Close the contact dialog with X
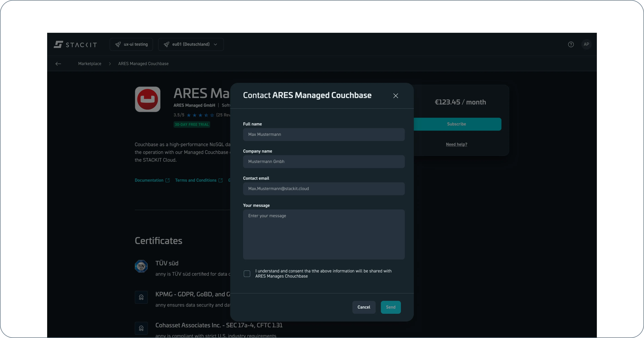The width and height of the screenshot is (644, 338). click(395, 96)
